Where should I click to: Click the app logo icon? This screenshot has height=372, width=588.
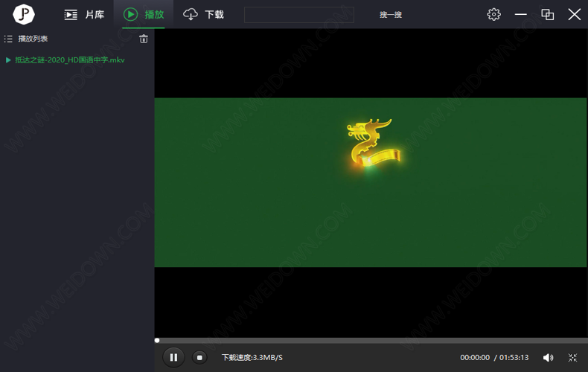[24, 14]
